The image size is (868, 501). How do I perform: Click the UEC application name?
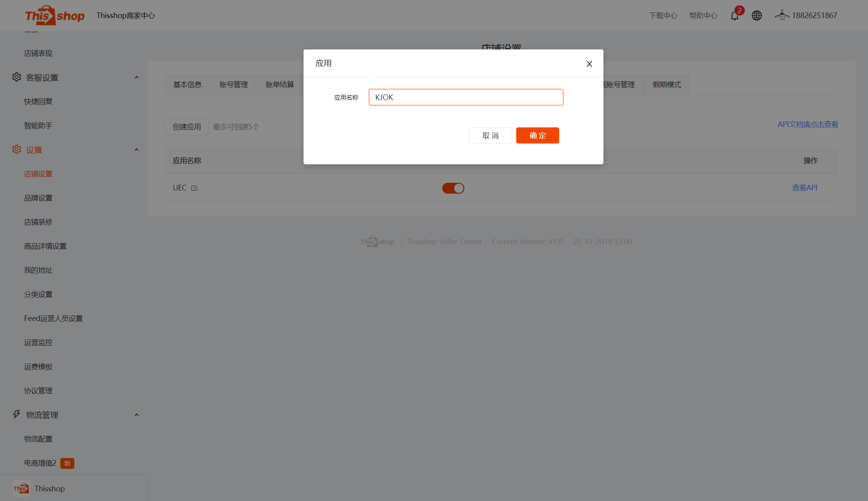[x=180, y=188]
